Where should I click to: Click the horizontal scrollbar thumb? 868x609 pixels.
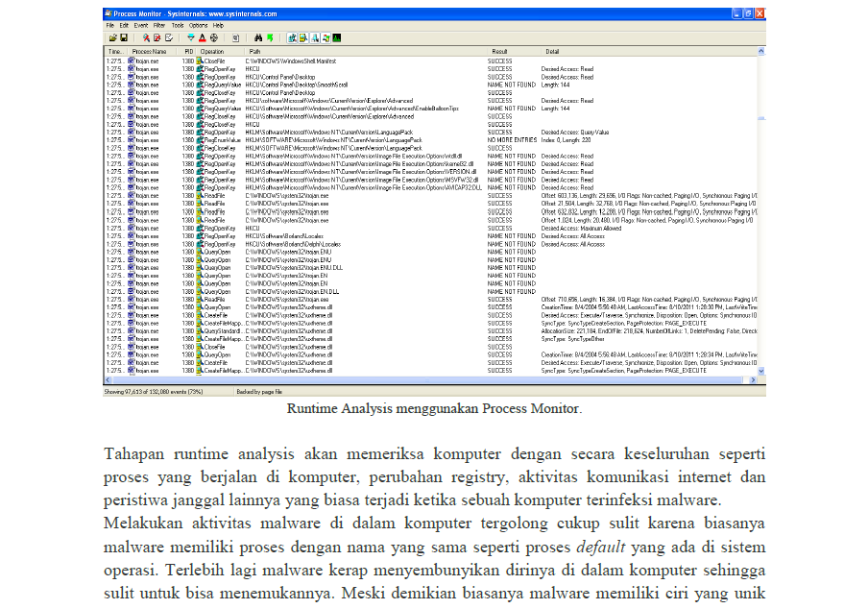point(426,379)
